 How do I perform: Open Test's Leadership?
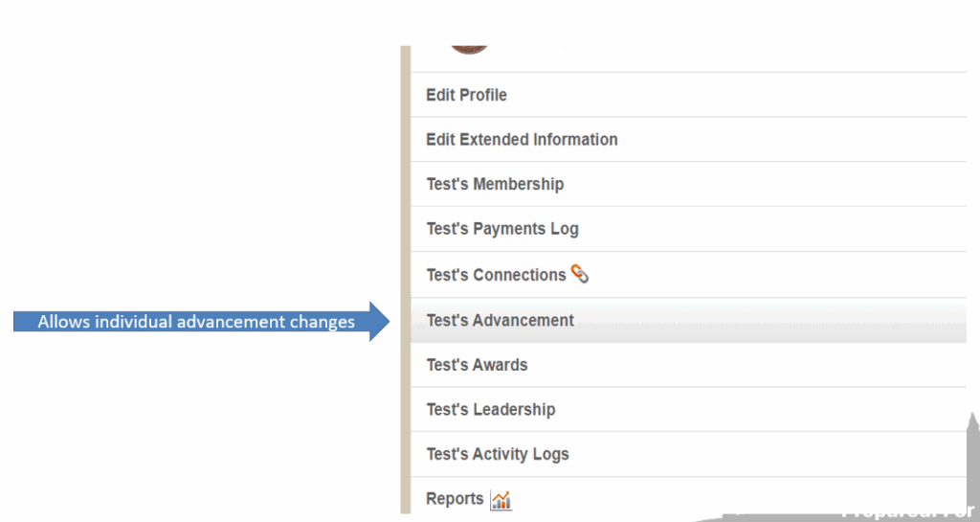coord(490,410)
